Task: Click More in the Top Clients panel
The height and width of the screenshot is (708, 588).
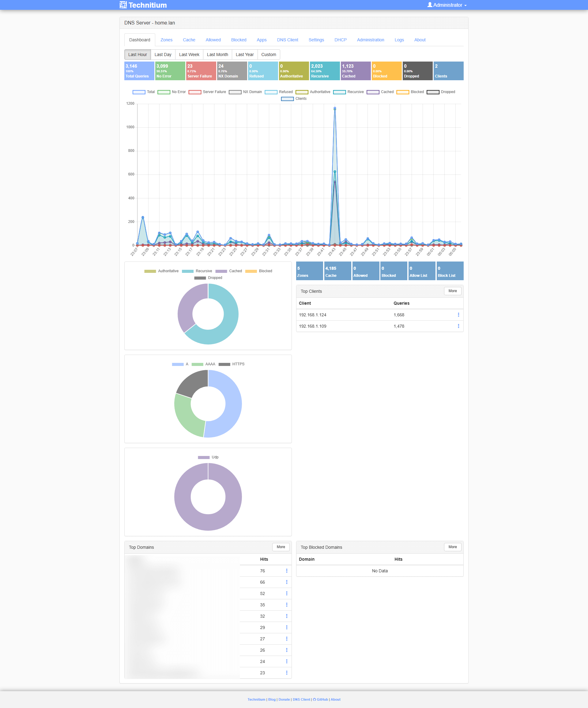Action: 452,291
